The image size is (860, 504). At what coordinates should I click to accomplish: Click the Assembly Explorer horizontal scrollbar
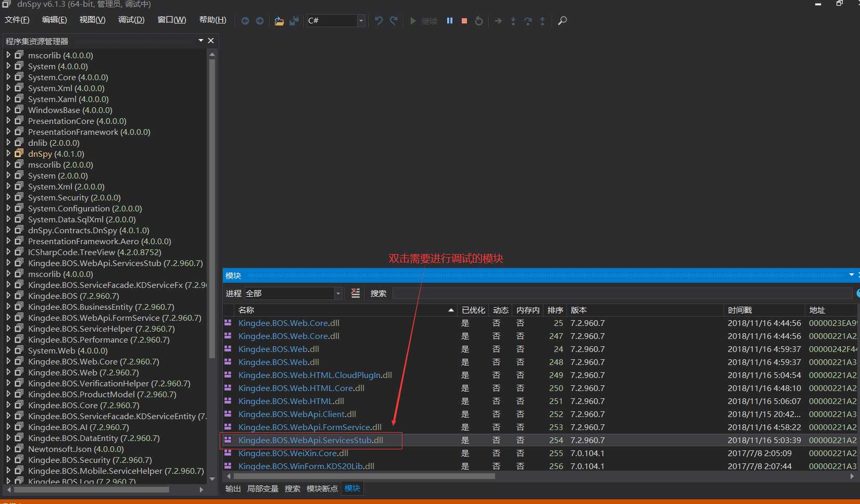pos(92,489)
